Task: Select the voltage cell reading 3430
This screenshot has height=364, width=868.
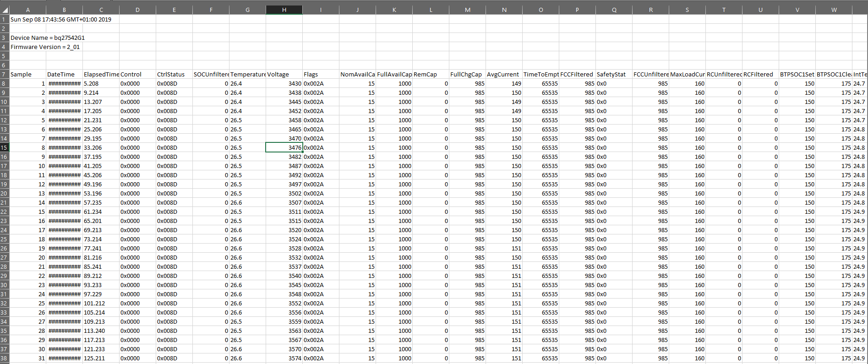Action: point(284,83)
